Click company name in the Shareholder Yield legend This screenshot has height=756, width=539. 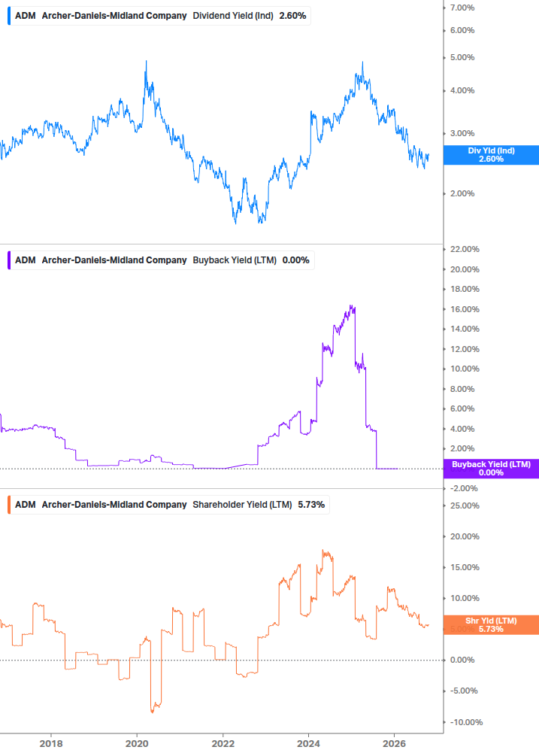click(x=114, y=505)
